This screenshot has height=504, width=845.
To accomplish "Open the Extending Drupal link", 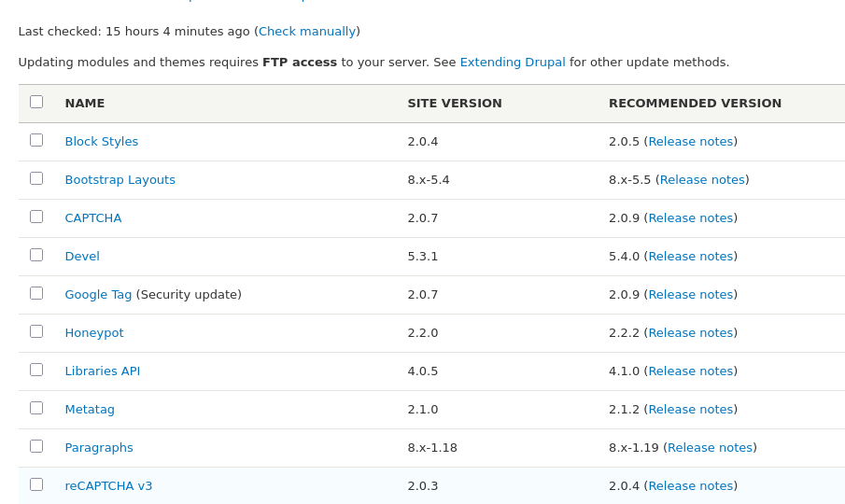I will coord(513,62).
